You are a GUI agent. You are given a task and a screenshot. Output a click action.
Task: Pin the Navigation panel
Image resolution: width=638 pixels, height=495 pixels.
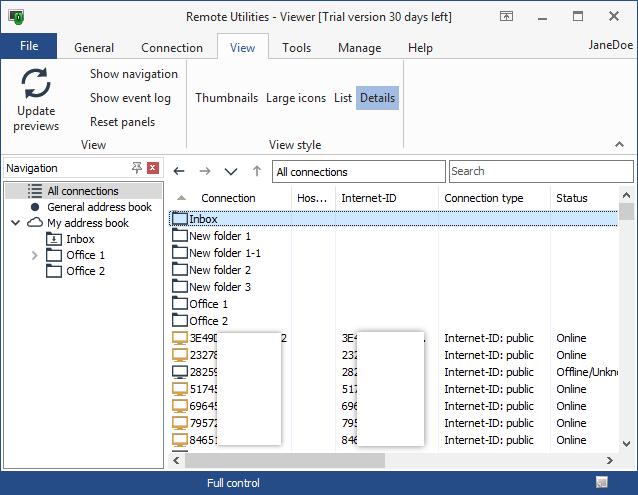(x=137, y=168)
